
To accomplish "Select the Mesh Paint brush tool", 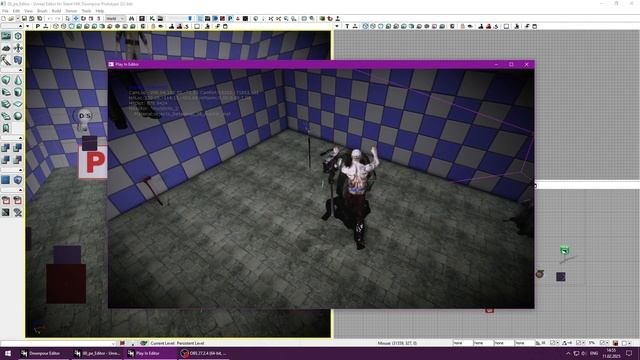I will [x=6, y=60].
